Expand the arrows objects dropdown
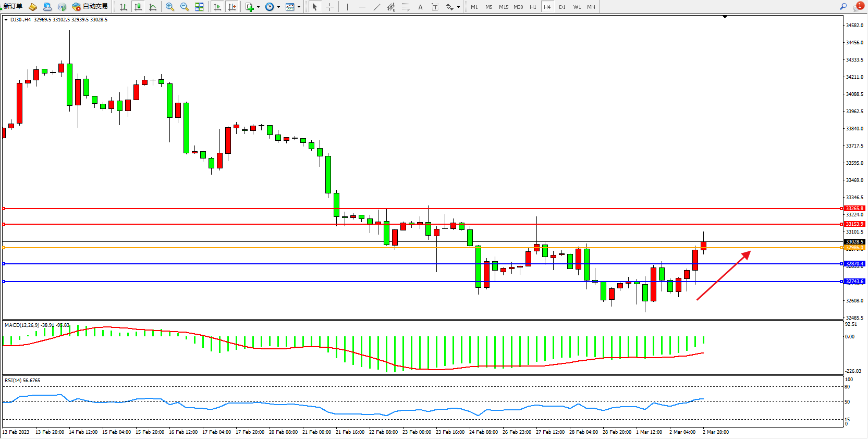This screenshot has height=439, width=868. [458, 7]
